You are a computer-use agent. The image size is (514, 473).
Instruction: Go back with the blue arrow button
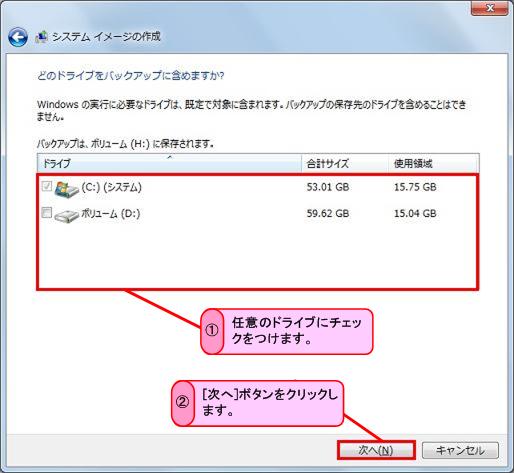click(x=18, y=37)
